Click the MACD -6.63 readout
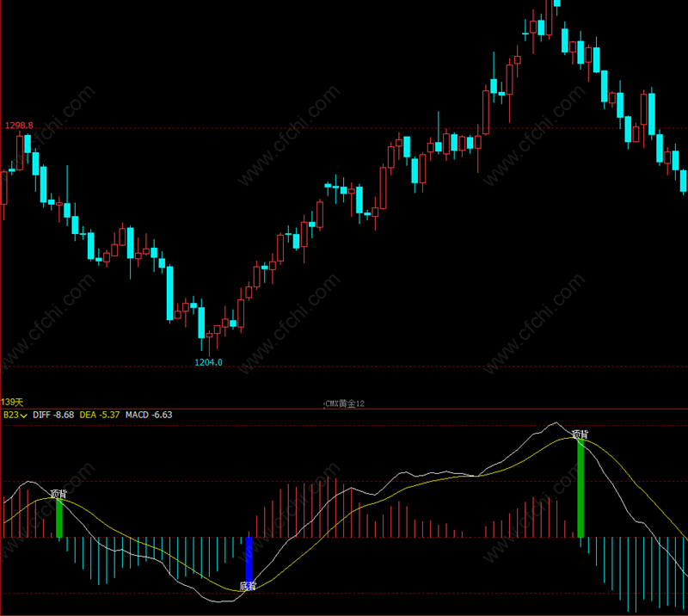Viewport: 688px width, 616px height. tap(149, 415)
